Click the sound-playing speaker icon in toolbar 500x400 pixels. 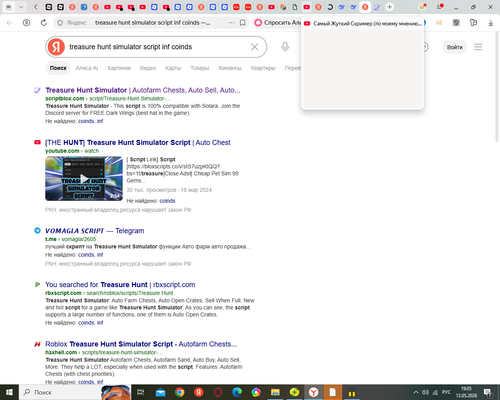click(x=439, y=23)
